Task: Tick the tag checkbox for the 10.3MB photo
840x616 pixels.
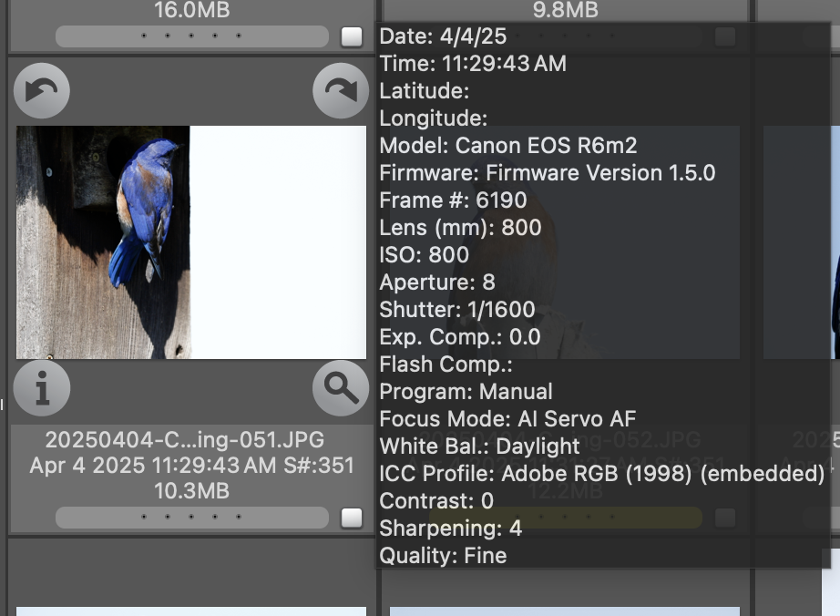Action: [x=352, y=518]
